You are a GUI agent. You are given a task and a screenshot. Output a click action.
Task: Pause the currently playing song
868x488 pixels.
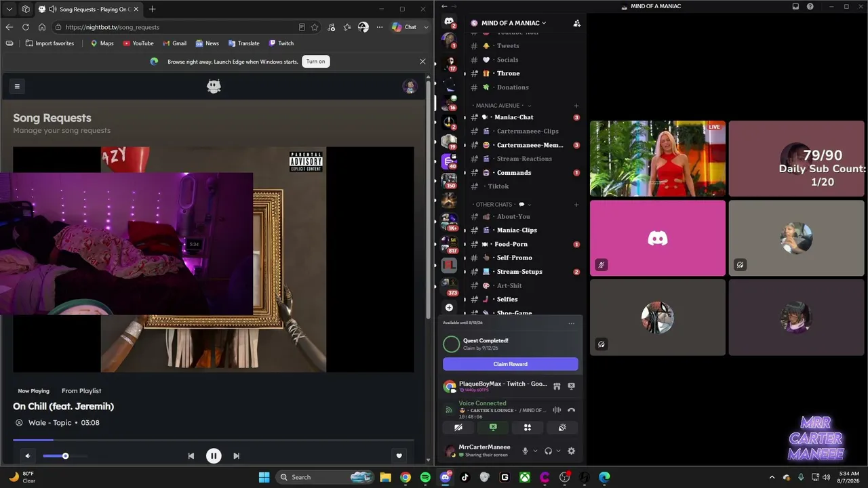tap(214, 456)
